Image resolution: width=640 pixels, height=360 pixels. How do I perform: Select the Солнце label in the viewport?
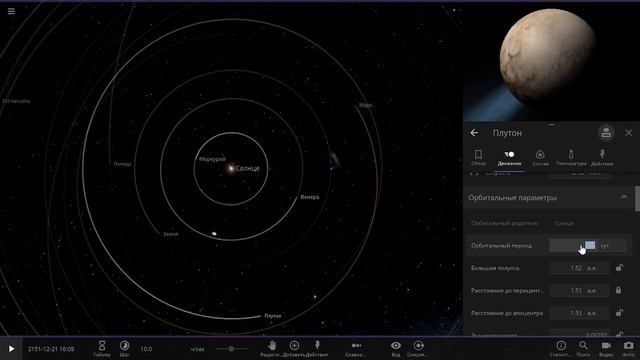pos(247,168)
